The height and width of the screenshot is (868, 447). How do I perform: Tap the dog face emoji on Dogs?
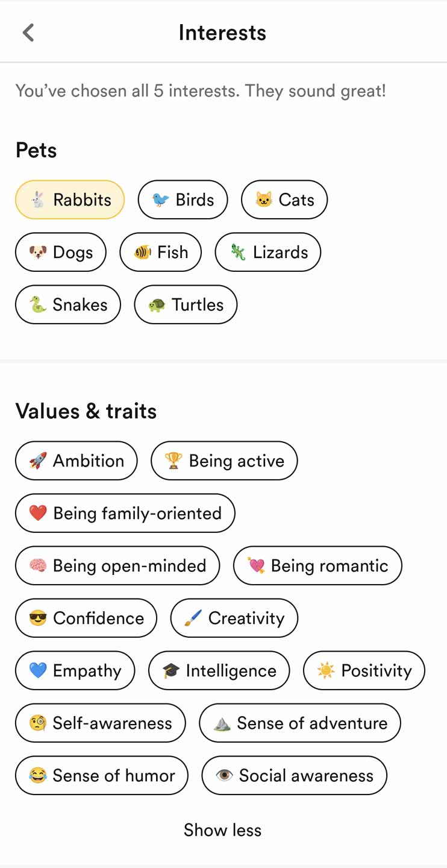click(x=38, y=252)
